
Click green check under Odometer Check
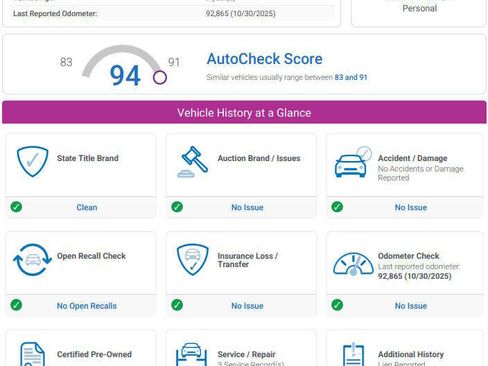click(337, 305)
